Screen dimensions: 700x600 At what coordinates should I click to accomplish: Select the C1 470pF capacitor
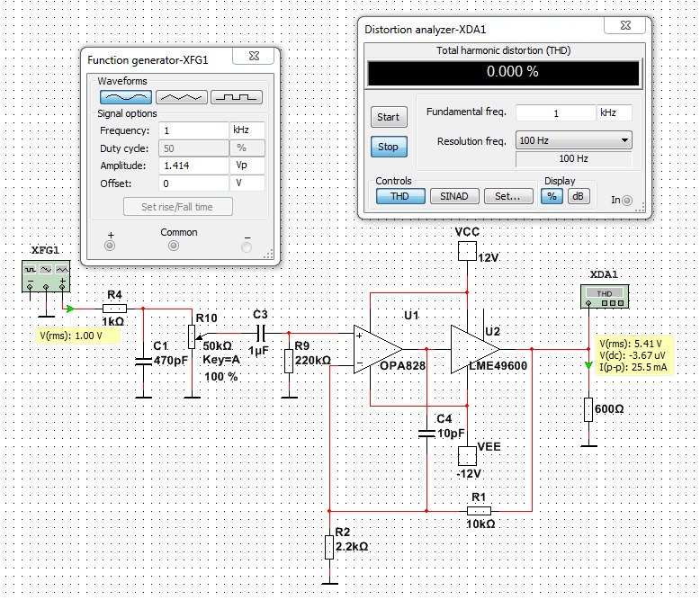[x=143, y=362]
